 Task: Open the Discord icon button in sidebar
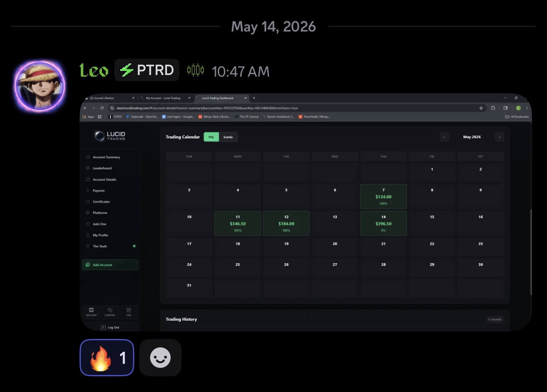coord(91,312)
